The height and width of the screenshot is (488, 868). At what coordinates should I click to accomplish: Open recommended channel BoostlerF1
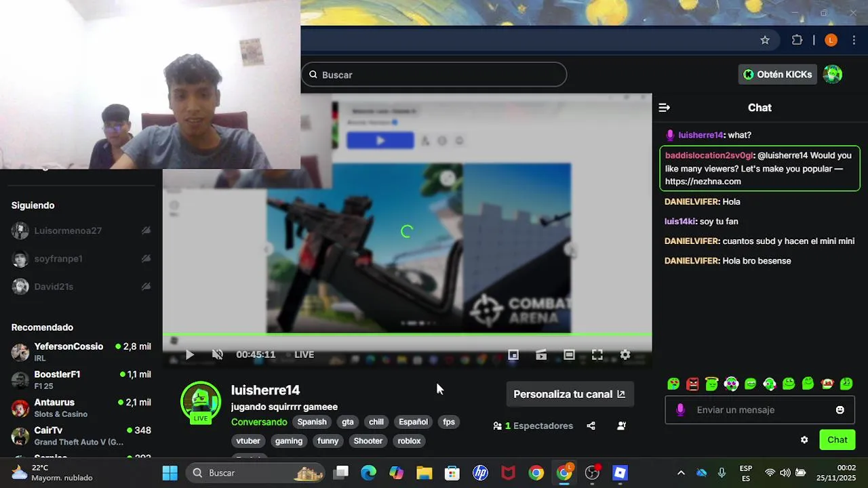tap(81, 380)
